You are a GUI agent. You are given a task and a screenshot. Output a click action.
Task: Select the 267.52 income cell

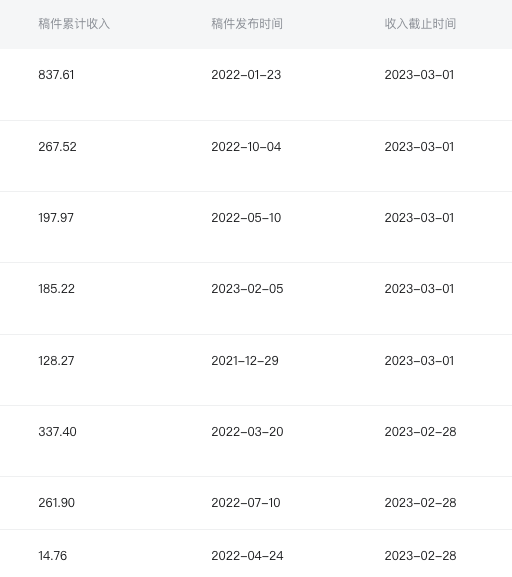(x=57, y=147)
